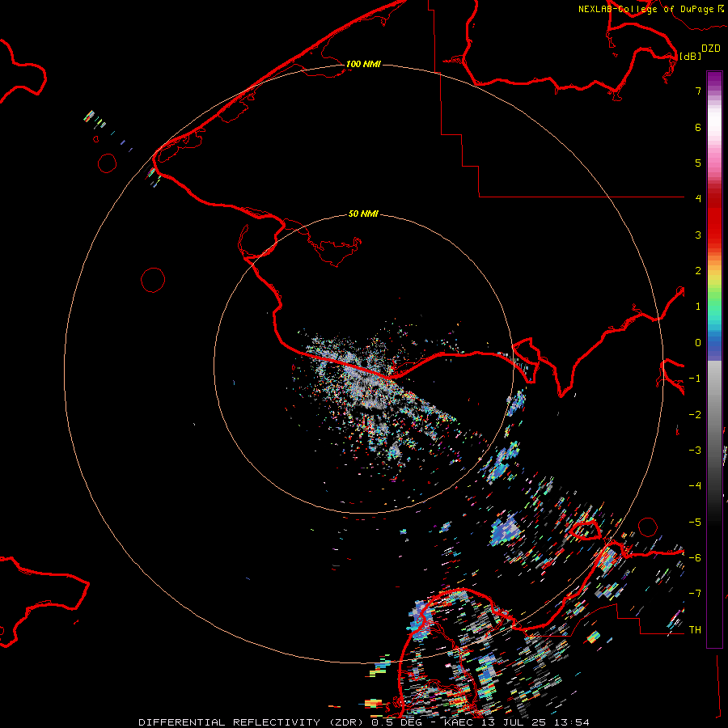
Task: Click the "(ZDR)" abbreviation in caption
Action: click(x=345, y=722)
